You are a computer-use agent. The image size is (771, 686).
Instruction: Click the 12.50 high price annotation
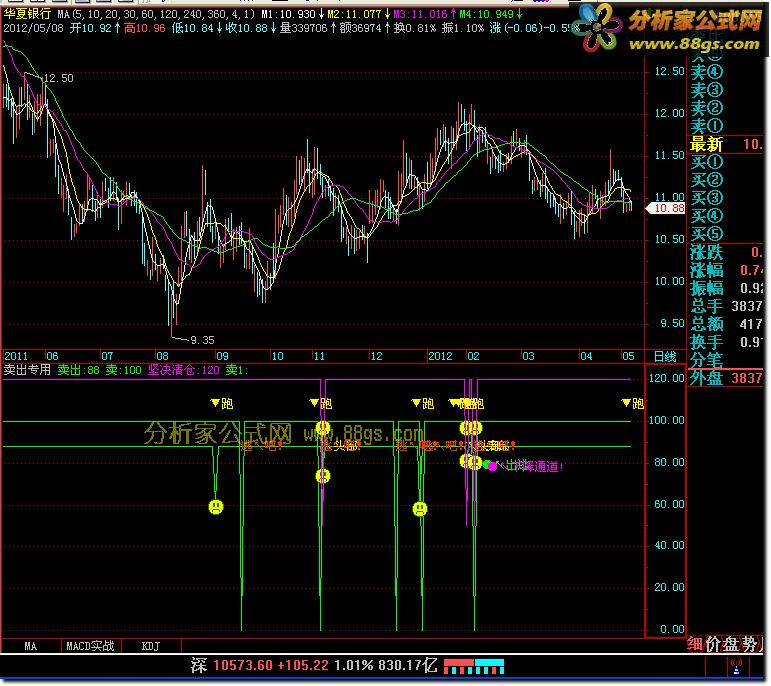[x=59, y=78]
